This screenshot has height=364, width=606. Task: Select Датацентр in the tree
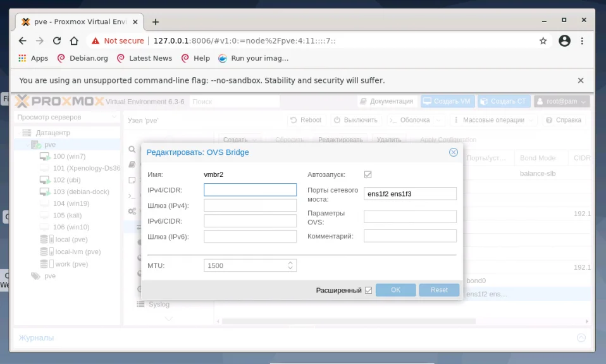pos(53,133)
